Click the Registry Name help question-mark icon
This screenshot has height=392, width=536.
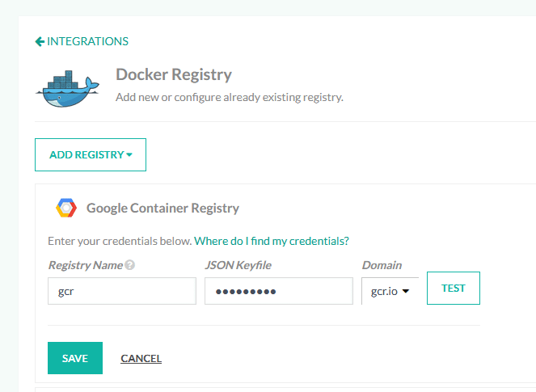[x=130, y=265]
